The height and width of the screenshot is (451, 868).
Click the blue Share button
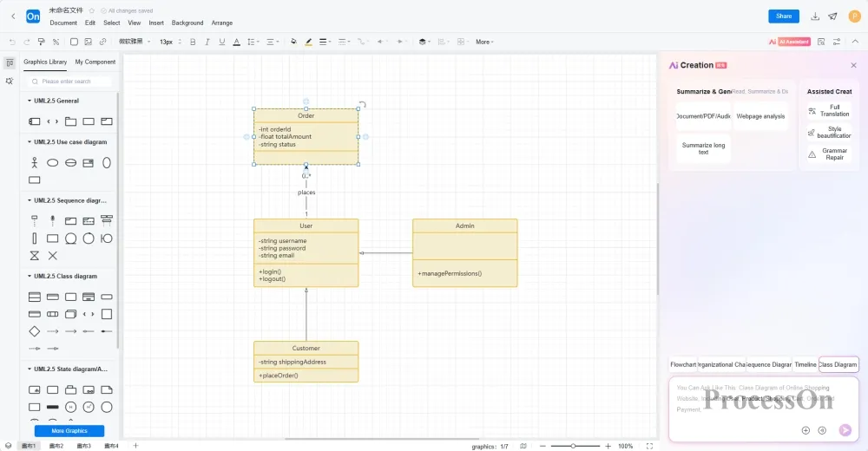(783, 16)
